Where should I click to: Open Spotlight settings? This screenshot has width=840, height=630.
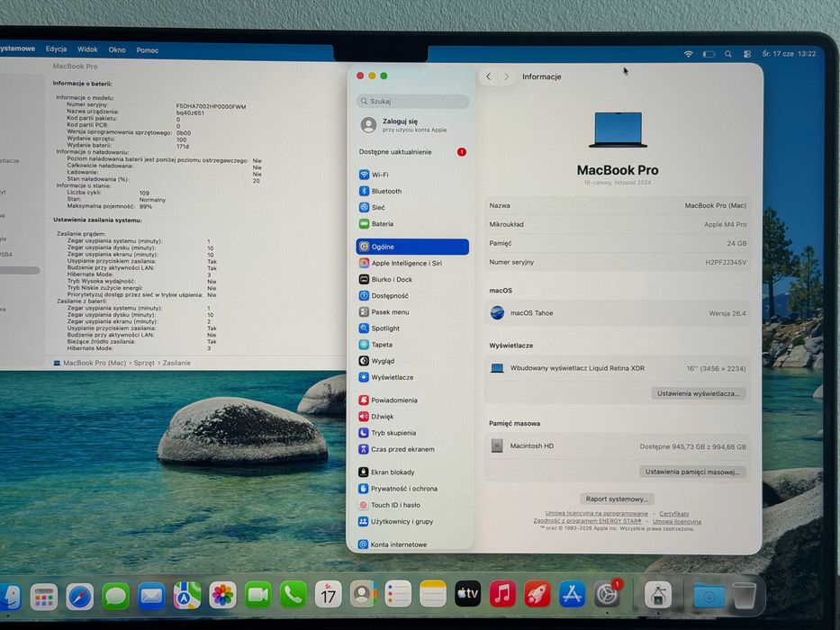click(x=412, y=328)
